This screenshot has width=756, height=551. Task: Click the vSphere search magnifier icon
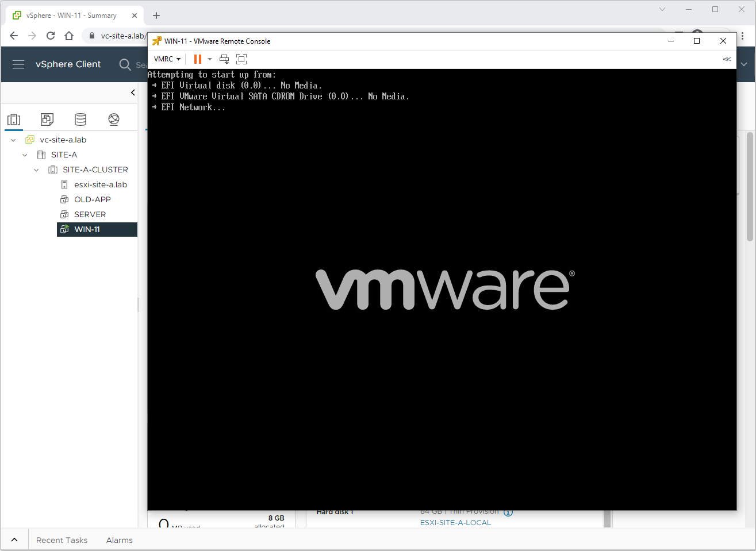(x=125, y=64)
